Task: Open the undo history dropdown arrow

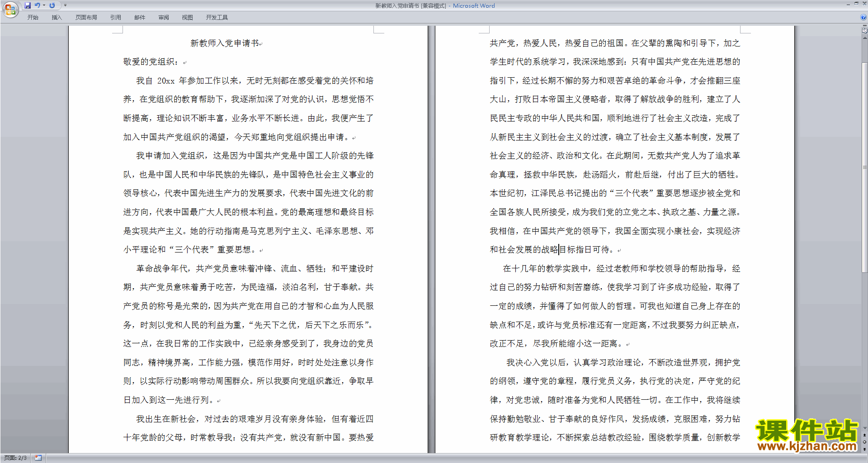Action: coord(44,5)
